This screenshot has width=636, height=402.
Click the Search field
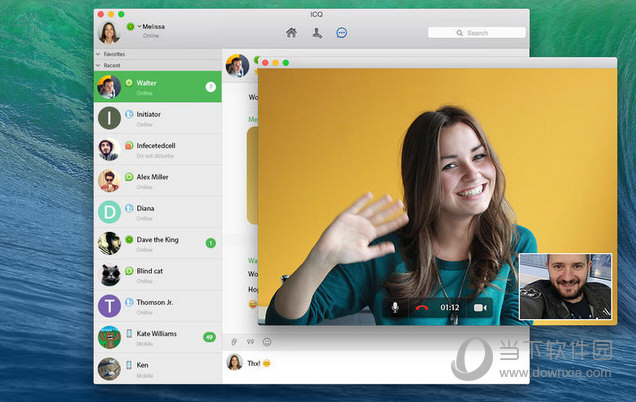(x=477, y=33)
